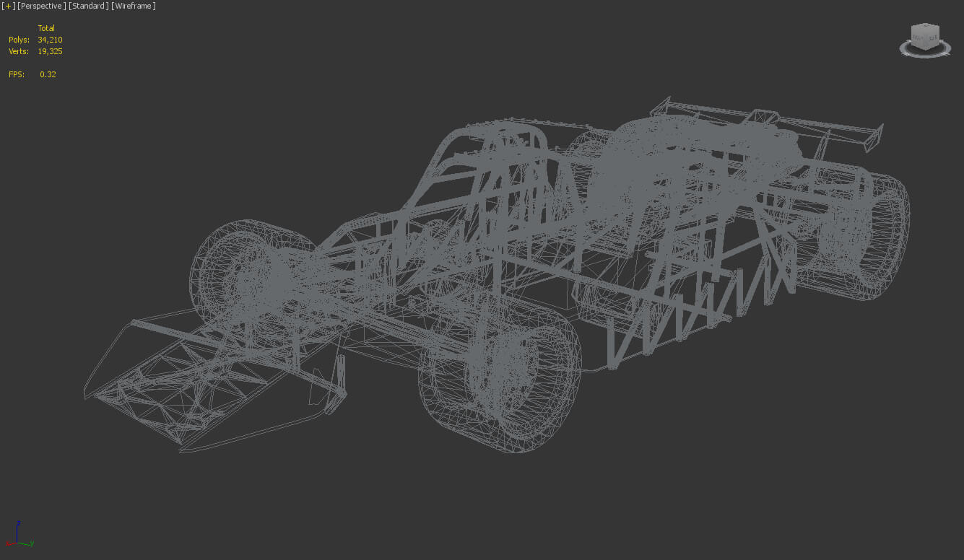Open the [+] viewport general menu
964x560 pixels.
[x=8, y=6]
